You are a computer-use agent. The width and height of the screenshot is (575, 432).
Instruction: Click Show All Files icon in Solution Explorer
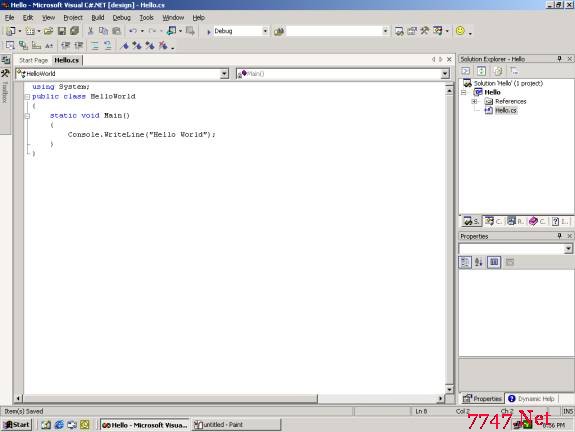coord(498,71)
